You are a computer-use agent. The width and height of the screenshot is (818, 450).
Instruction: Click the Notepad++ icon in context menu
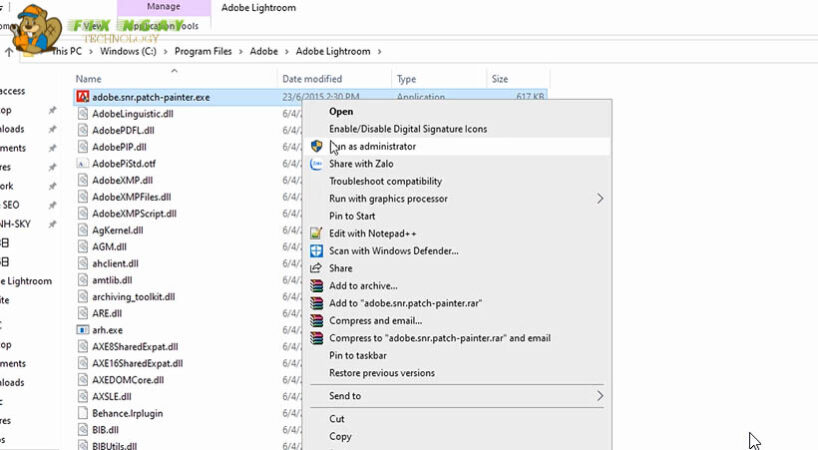[317, 234]
